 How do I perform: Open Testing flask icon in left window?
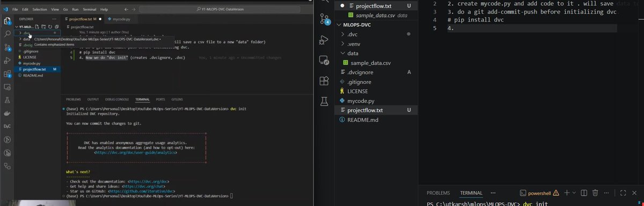8,101
